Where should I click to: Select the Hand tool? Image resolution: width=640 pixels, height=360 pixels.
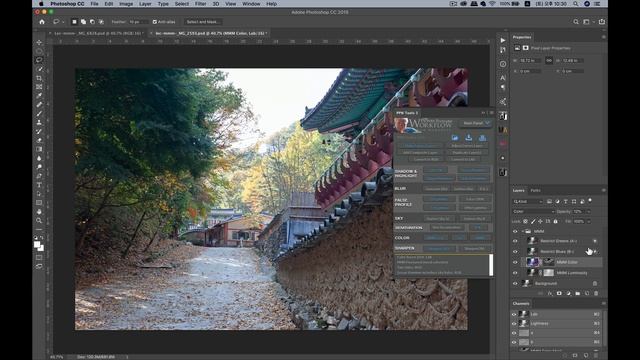click(x=39, y=211)
